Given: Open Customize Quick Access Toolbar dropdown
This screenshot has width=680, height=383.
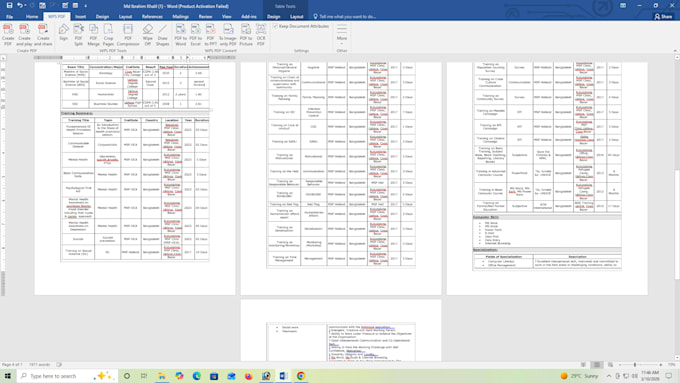Looking at the screenshot, I should coord(85,6).
